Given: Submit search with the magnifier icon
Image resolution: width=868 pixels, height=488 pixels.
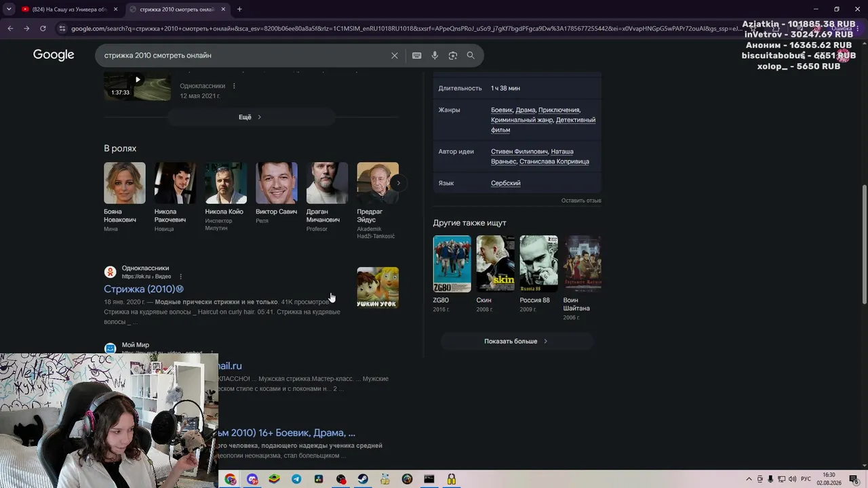Looking at the screenshot, I should point(471,56).
